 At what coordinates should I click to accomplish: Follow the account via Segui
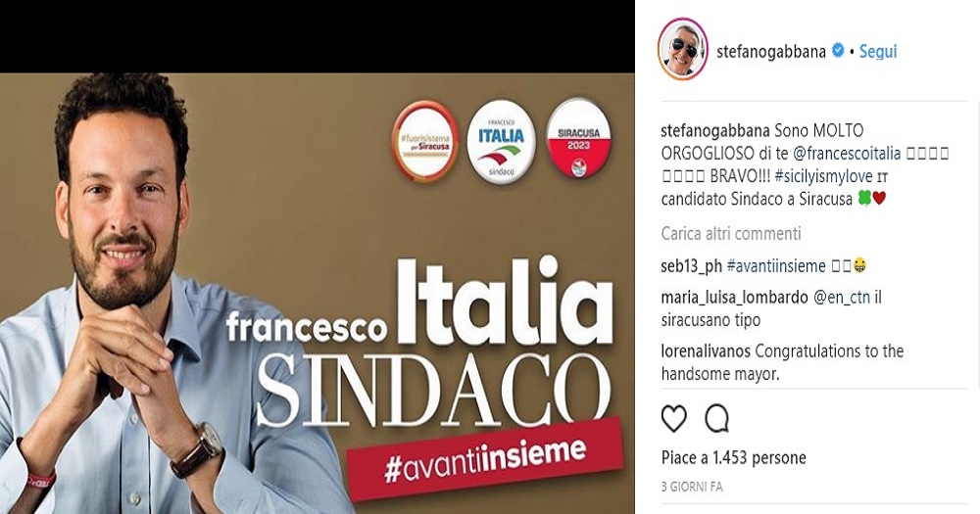pos(877,51)
